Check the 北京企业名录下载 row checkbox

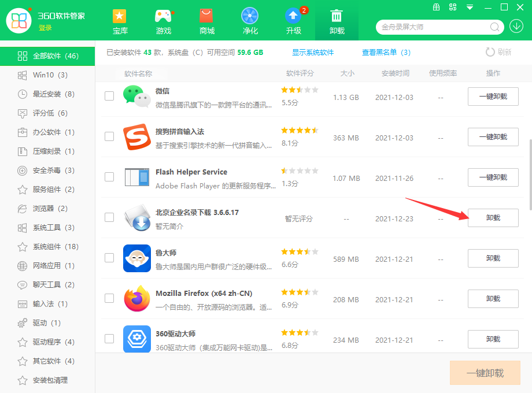click(109, 217)
